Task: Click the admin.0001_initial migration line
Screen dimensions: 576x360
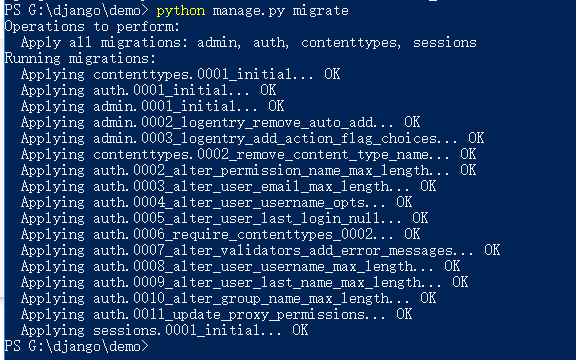Action: 152,107
